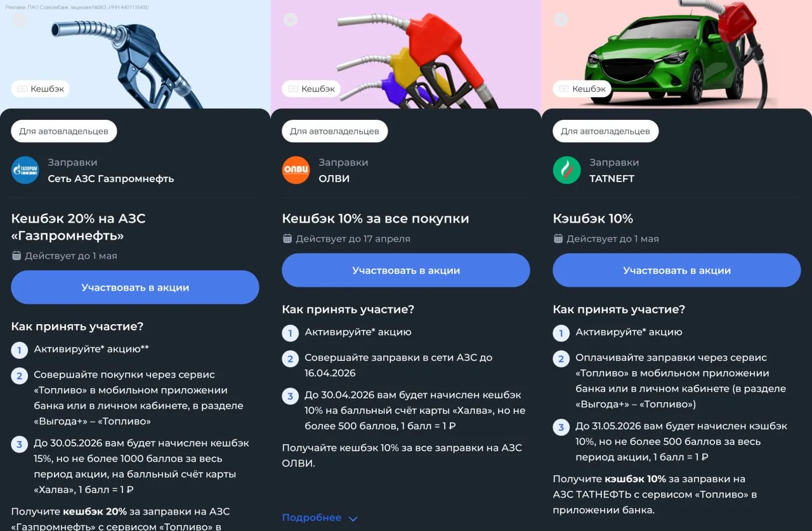Click the green TATNEFT logo icon
Viewport: 812px width, 531px height.
[567, 170]
